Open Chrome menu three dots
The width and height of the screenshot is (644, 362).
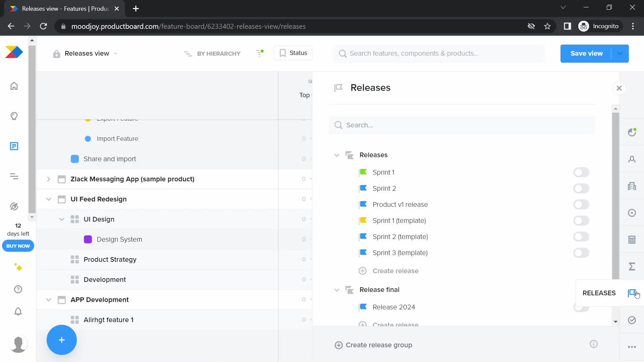coord(633,26)
